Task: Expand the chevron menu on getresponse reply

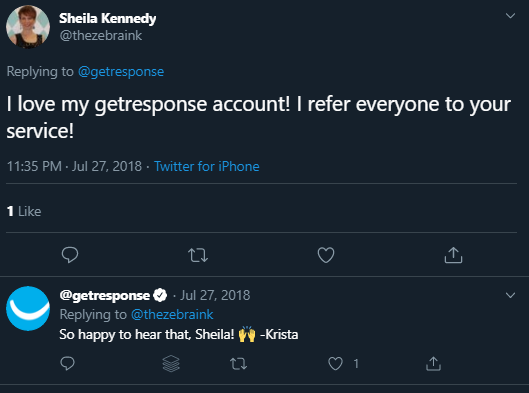Action: pyautogui.click(x=510, y=295)
